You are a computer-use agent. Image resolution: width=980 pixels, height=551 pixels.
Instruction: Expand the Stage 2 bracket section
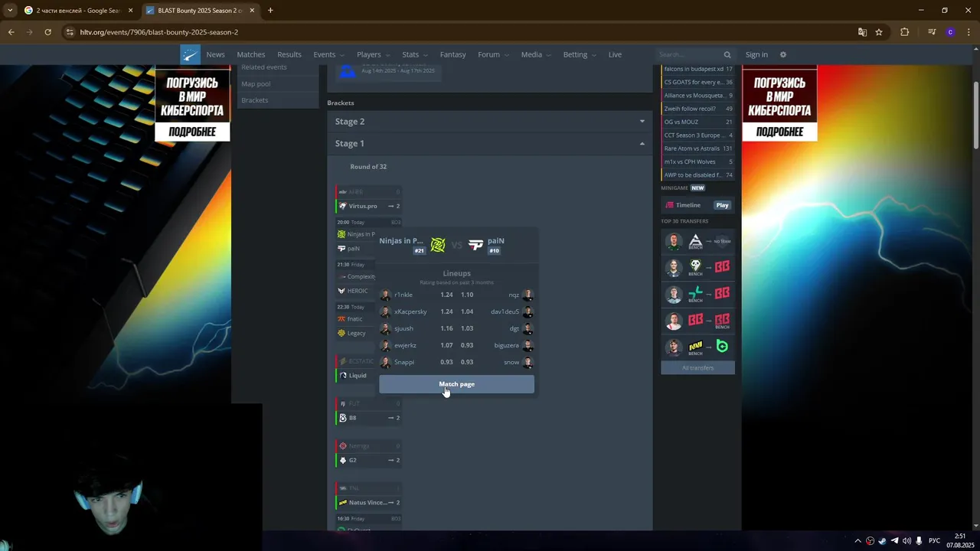pos(490,121)
